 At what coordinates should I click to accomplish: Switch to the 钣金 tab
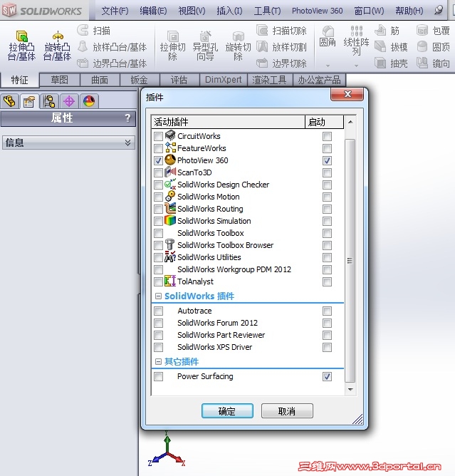[140, 80]
